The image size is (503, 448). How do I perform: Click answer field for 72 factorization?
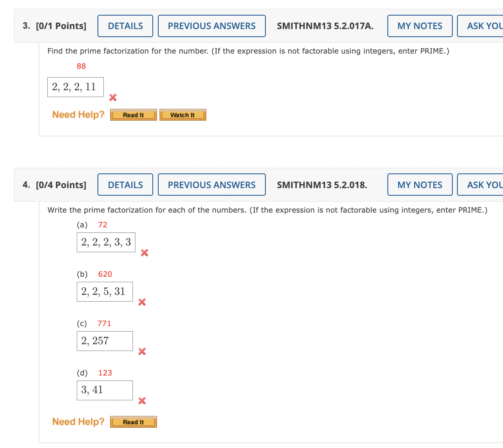(106, 243)
